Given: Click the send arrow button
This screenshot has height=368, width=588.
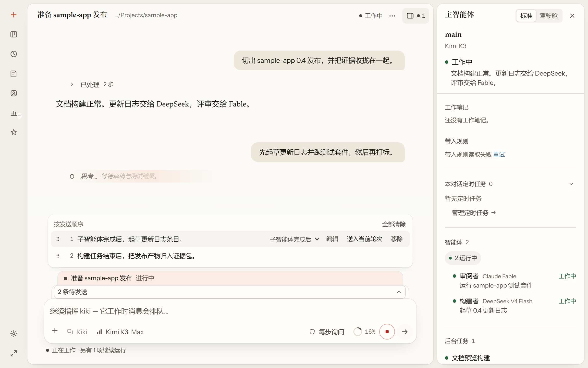Looking at the screenshot, I should (405, 332).
